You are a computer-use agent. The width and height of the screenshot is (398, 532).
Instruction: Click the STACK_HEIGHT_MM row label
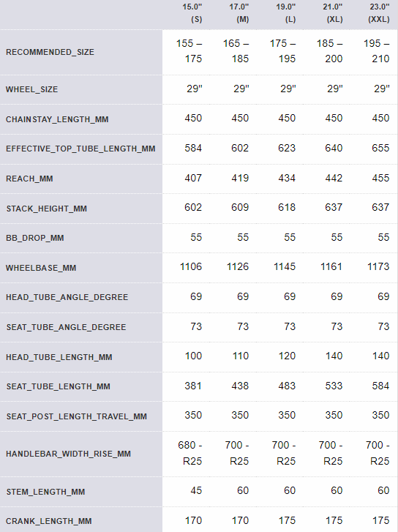tap(47, 209)
